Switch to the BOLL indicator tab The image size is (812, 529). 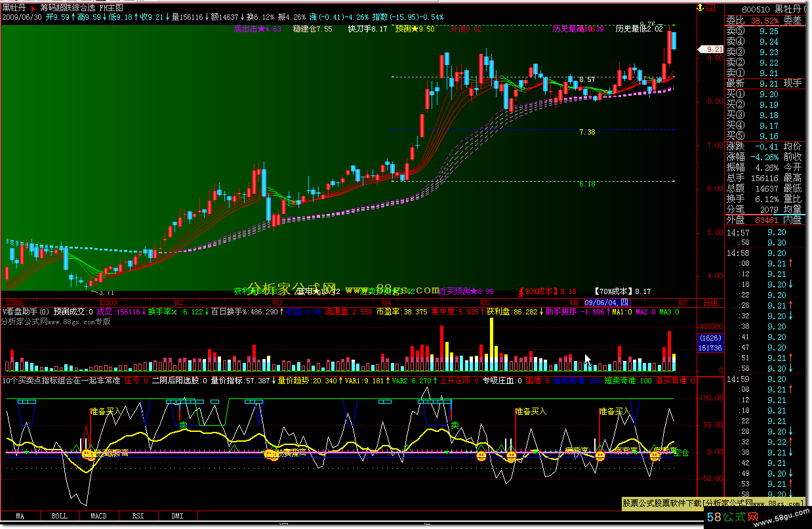point(60,516)
